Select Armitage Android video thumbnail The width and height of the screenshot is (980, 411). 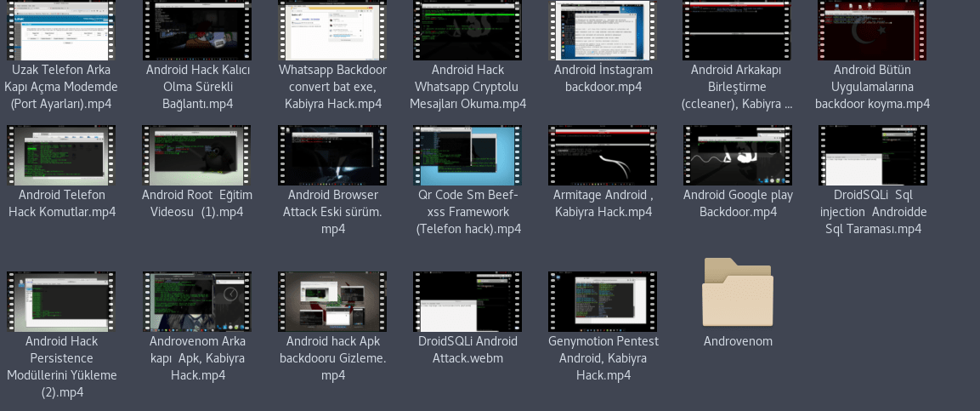point(603,155)
